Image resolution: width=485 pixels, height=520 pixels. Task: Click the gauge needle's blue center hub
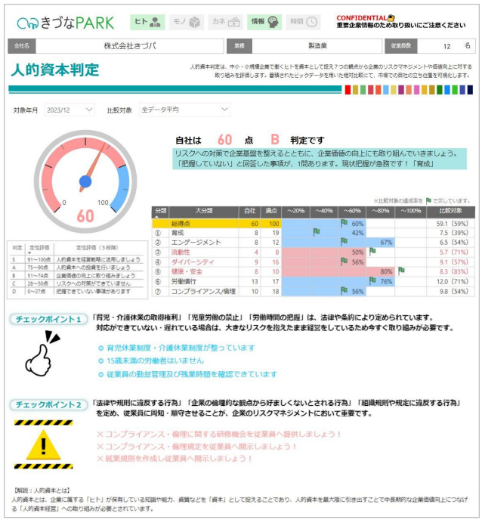point(85,182)
